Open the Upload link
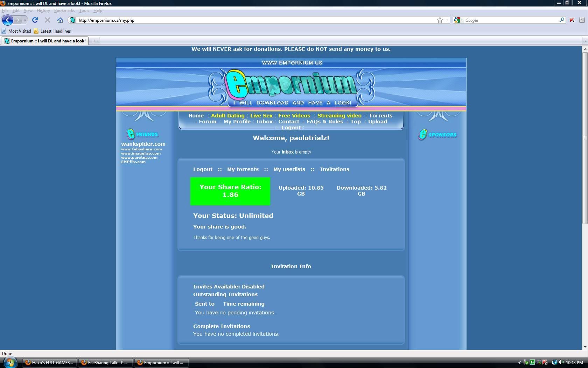This screenshot has height=368, width=588. [378, 122]
